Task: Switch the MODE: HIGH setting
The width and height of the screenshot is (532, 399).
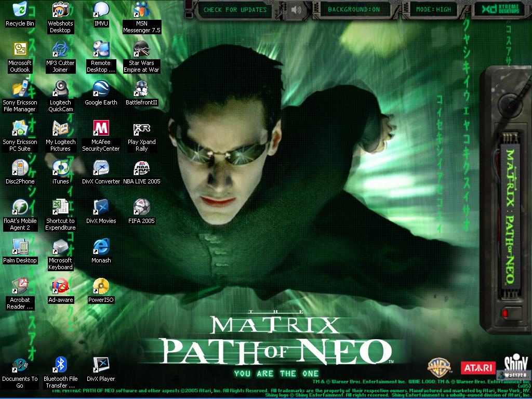Action: [x=434, y=9]
